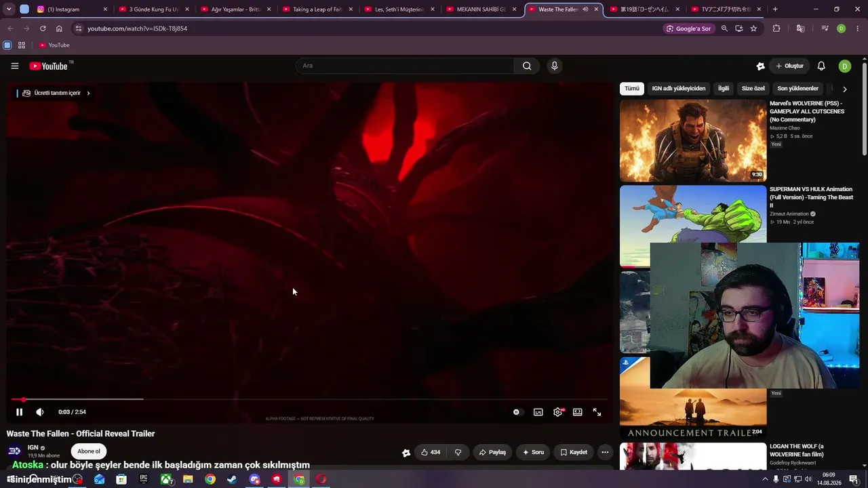Open File Explorer from the taskbar
Screen dimensions: 868x488
tap(188, 479)
